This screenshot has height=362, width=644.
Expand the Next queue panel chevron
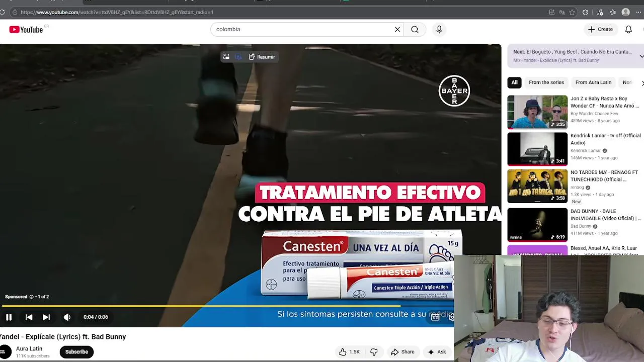641,56
